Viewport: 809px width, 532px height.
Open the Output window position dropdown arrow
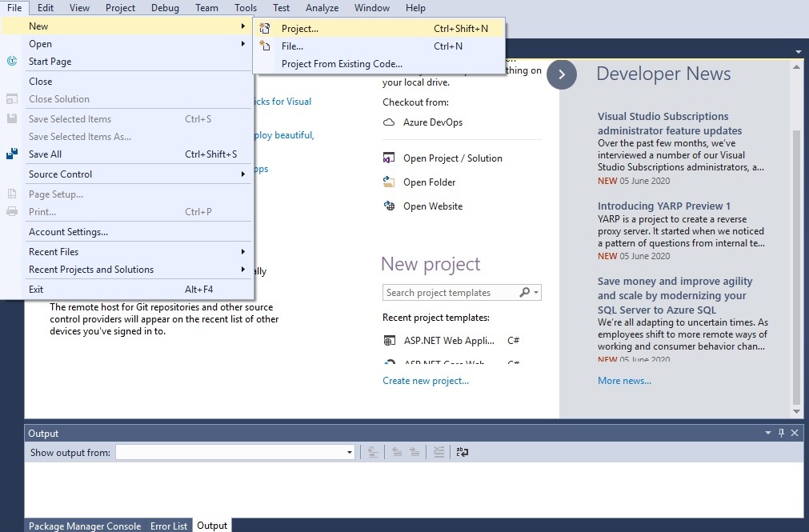[x=767, y=433]
